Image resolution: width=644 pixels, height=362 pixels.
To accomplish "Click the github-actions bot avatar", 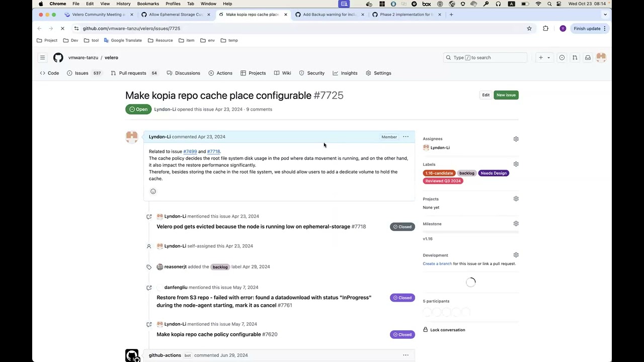I will coord(132,355).
